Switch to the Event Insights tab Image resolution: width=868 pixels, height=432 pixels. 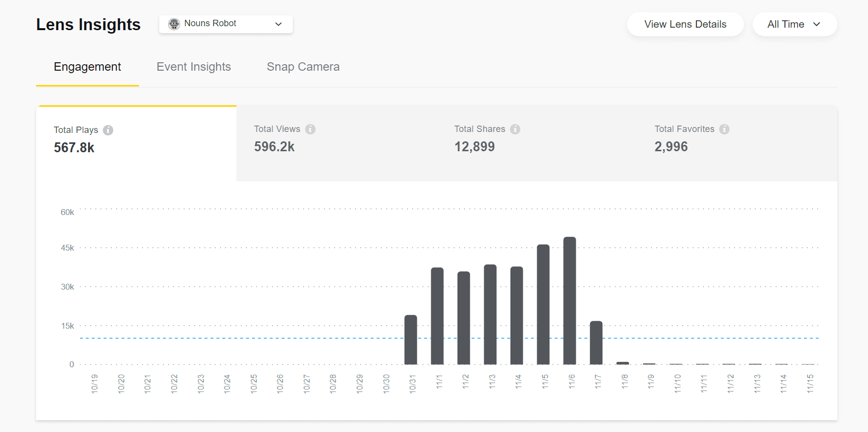click(193, 67)
